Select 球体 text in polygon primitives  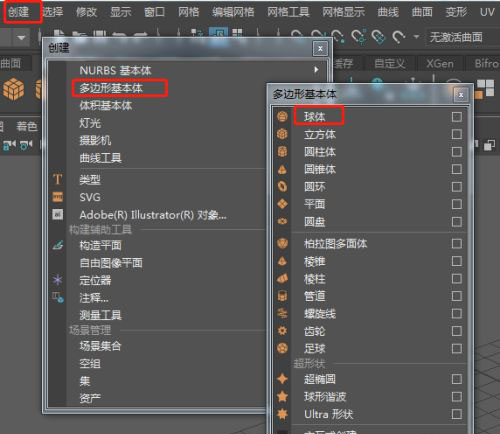[x=314, y=117]
